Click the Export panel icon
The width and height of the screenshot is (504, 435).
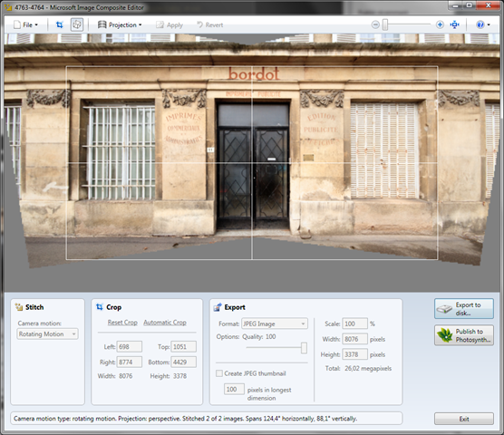point(218,307)
